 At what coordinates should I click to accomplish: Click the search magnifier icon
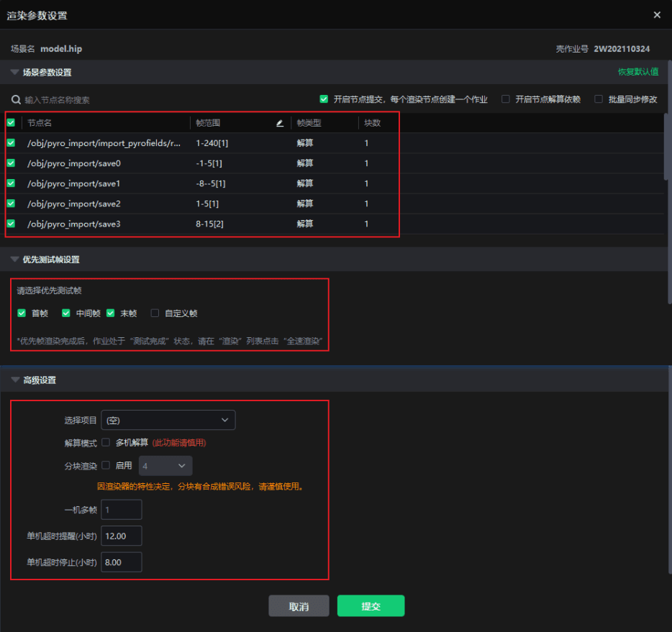pyautogui.click(x=16, y=100)
